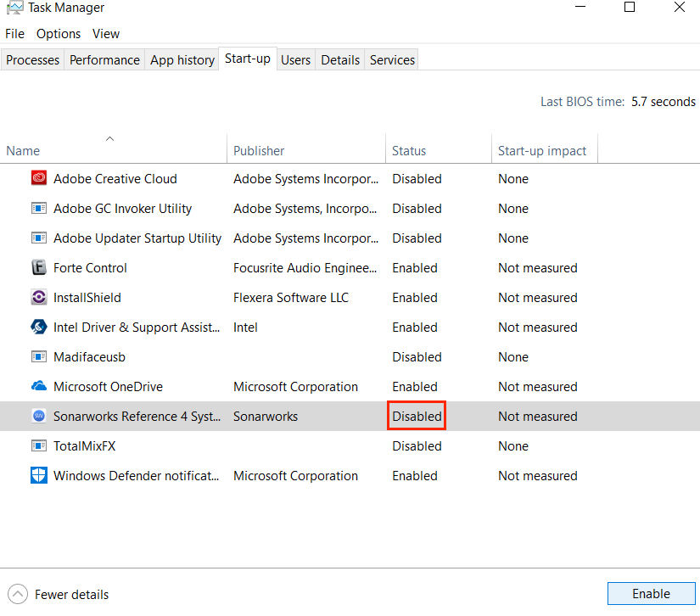Minimize the Task Manager window

(580, 7)
